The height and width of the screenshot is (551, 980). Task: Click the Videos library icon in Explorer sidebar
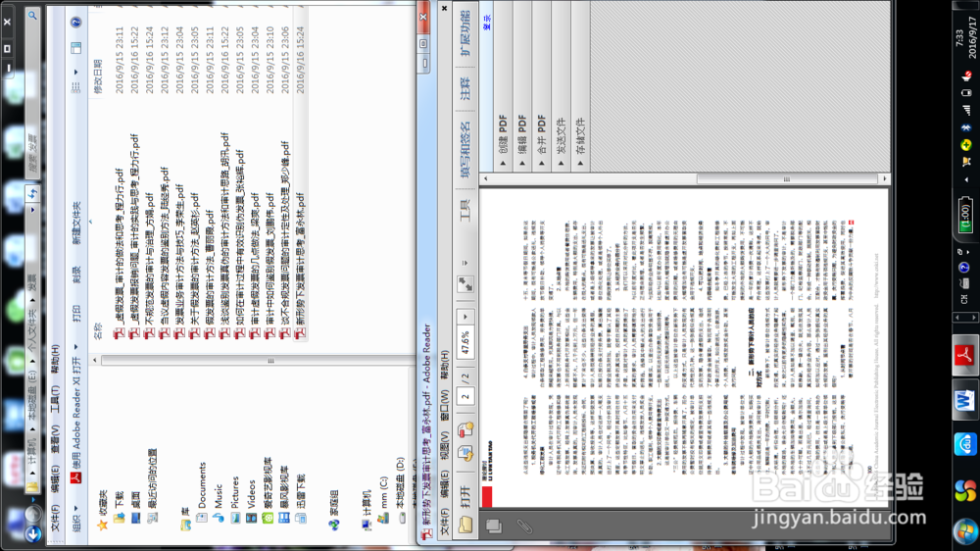pyautogui.click(x=251, y=519)
